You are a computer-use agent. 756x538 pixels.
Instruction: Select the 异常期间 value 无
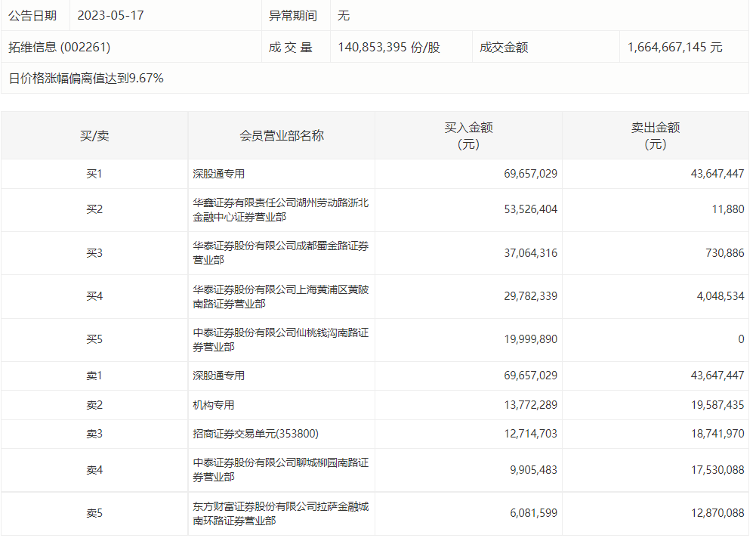click(x=344, y=15)
